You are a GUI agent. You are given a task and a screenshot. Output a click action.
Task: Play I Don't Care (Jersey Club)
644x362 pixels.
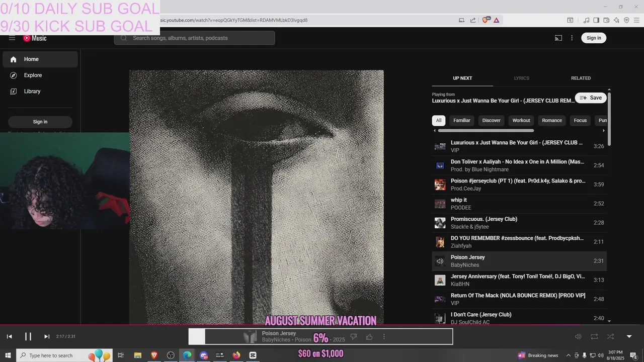(519, 318)
